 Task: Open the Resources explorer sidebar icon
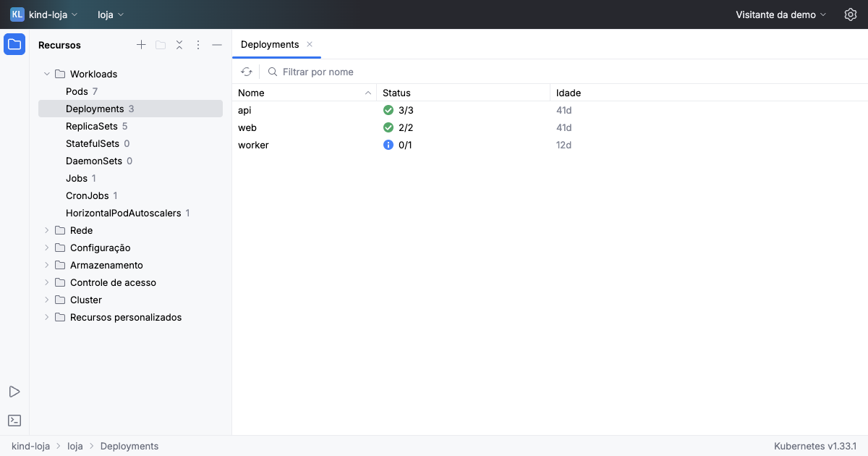click(x=14, y=44)
